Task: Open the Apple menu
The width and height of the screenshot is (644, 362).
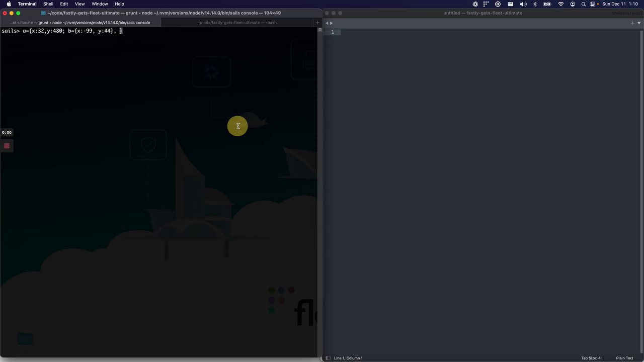Action: point(9,4)
